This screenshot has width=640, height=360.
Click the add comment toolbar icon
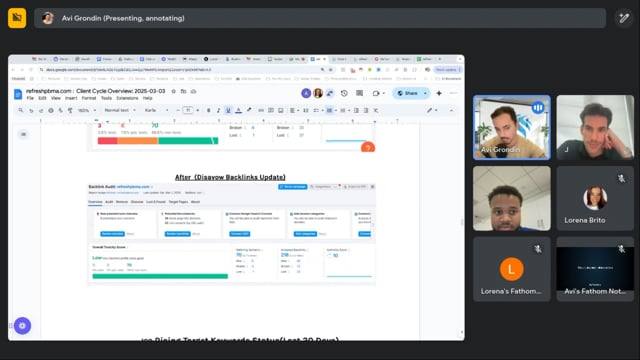pyautogui.click(x=271, y=110)
